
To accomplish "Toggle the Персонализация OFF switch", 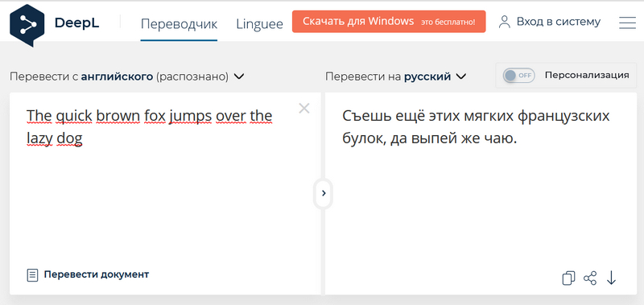I will click(x=519, y=76).
